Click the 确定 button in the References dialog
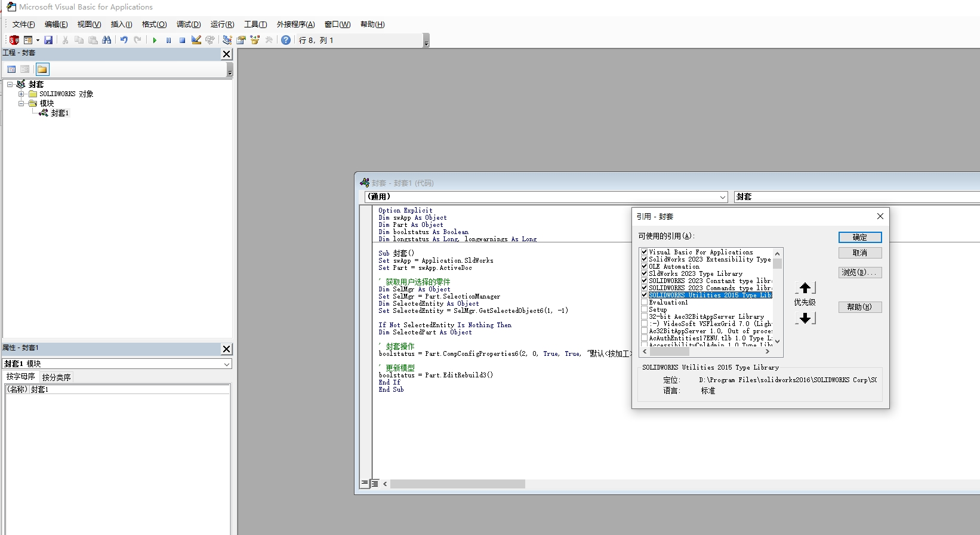980x535 pixels. click(860, 238)
